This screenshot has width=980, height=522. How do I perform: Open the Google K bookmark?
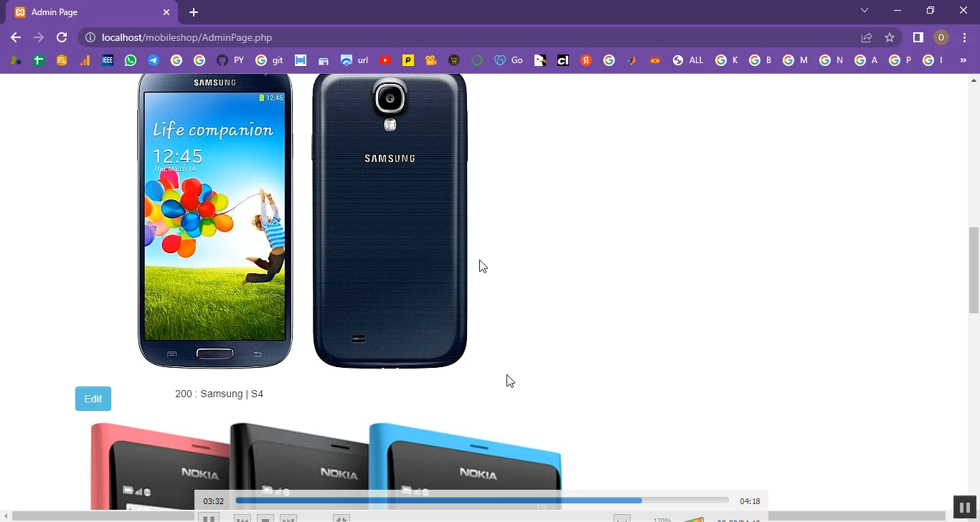point(727,60)
